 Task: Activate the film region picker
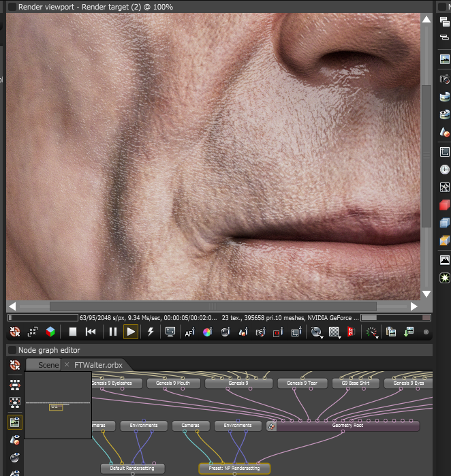tap(296, 332)
